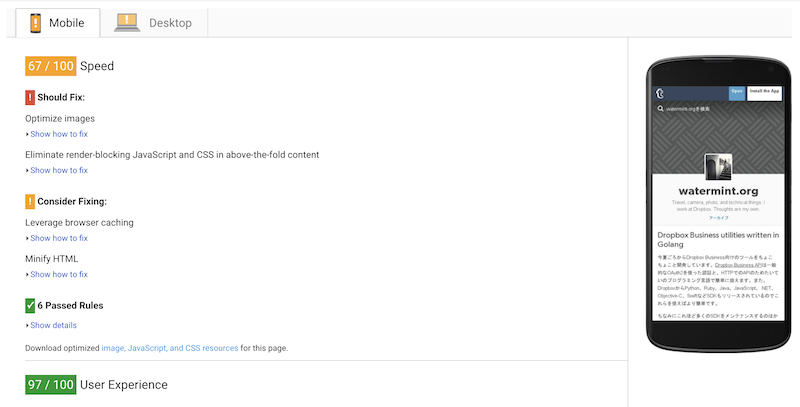
Task: Expand how to fix Optimize images
Action: click(58, 134)
